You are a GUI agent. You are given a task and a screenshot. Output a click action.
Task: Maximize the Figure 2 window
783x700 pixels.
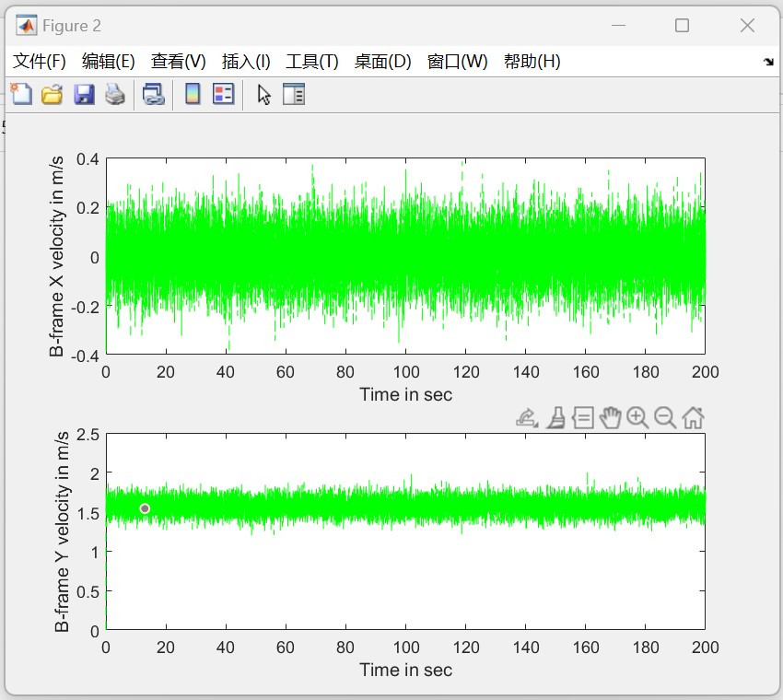[x=682, y=25]
